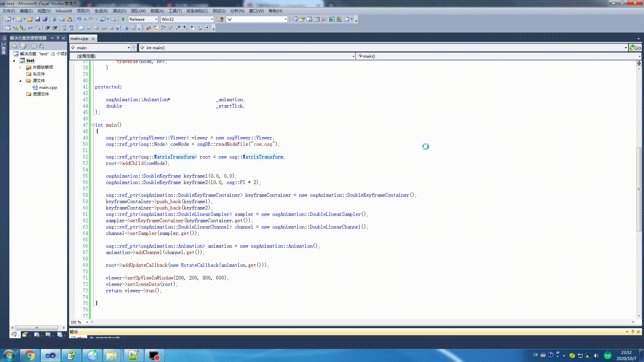Viewport: 644px width, 362px height.
Task: Click the Toolbox wrench and hammer icon
Action: coord(324,19)
